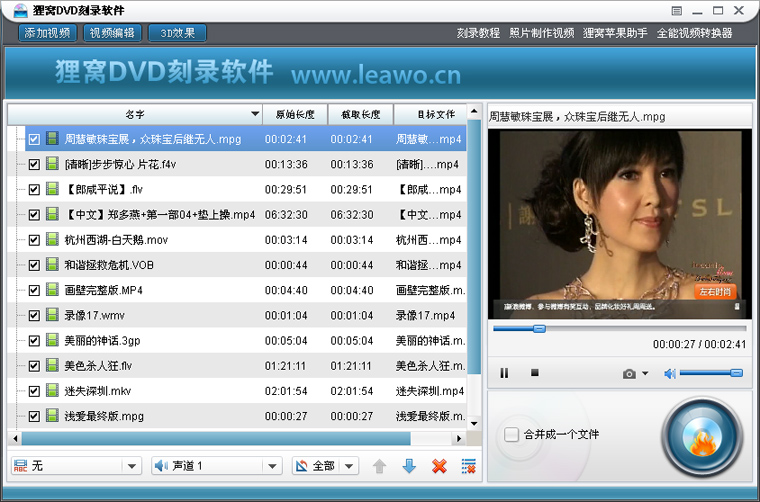
Task: Select the 美色杀人狂.flv file name
Action: pyautogui.click(x=98, y=366)
